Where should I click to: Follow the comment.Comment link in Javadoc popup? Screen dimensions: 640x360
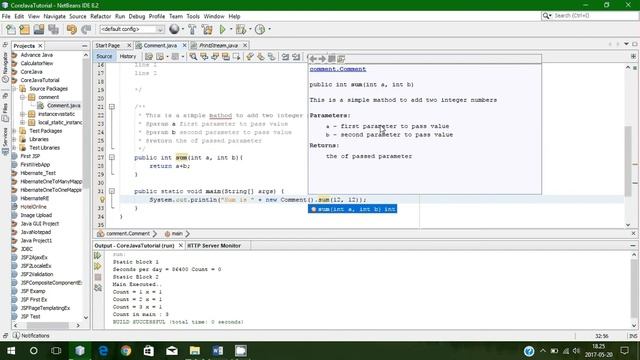[338, 69]
